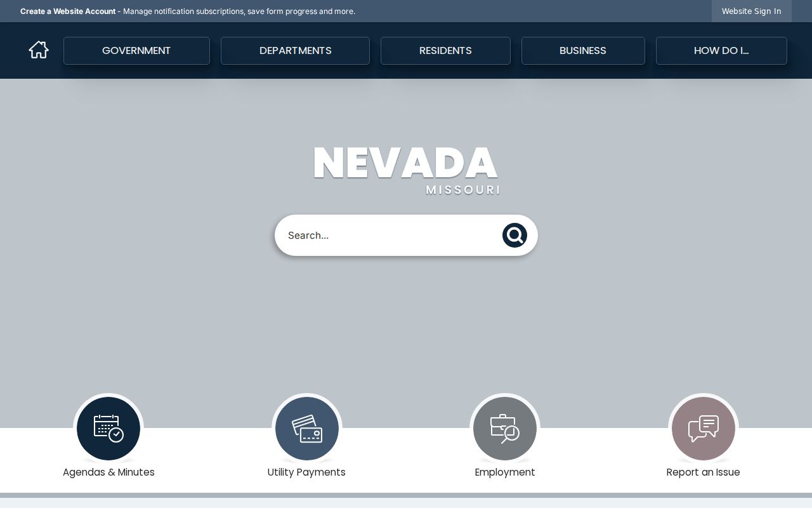Click the Nevada Missouri logo
This screenshot has height=508, width=812.
tap(407, 171)
